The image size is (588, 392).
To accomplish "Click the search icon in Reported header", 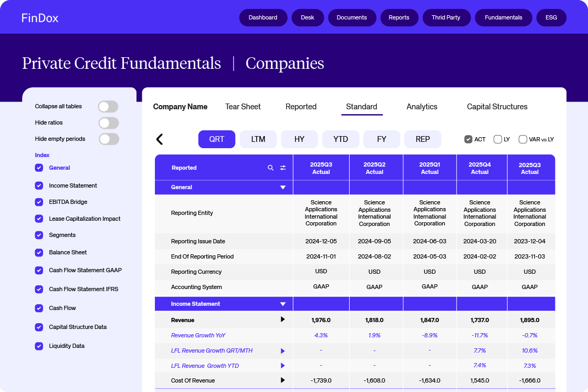I will (x=271, y=168).
